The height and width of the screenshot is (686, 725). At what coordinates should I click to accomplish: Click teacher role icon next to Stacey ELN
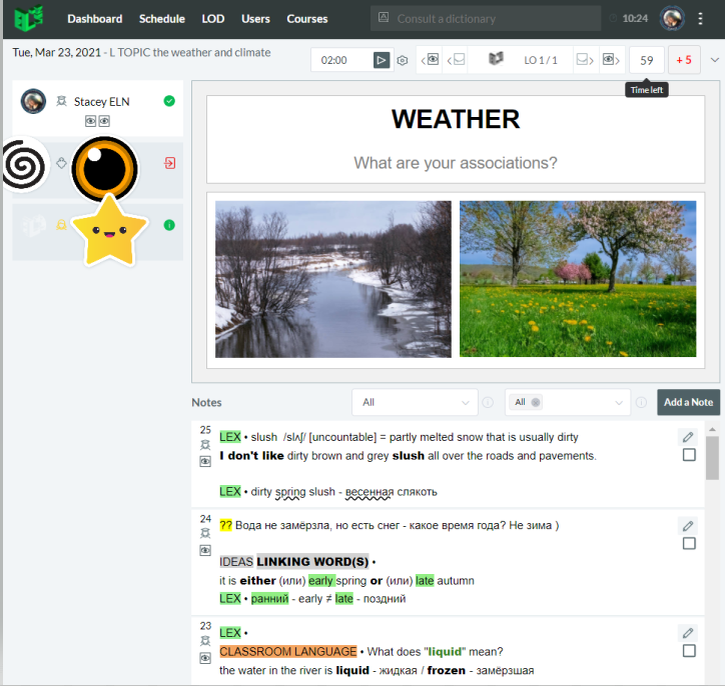(x=61, y=101)
